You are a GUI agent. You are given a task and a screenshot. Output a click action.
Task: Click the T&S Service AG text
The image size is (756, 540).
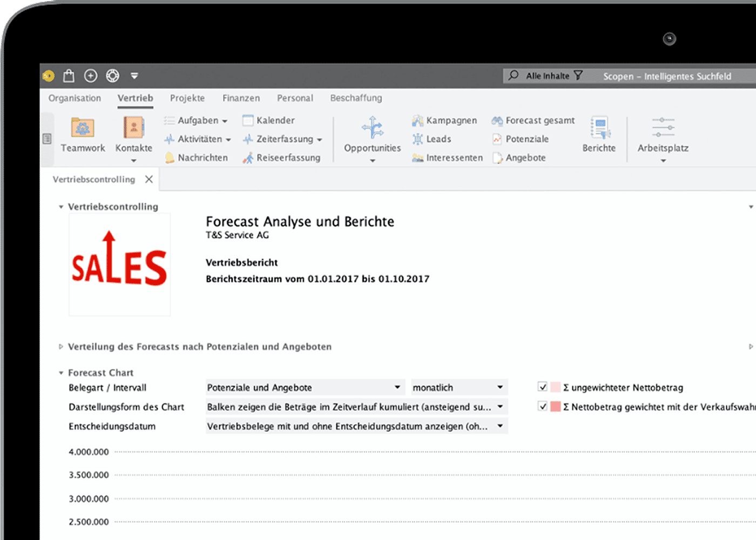click(237, 235)
